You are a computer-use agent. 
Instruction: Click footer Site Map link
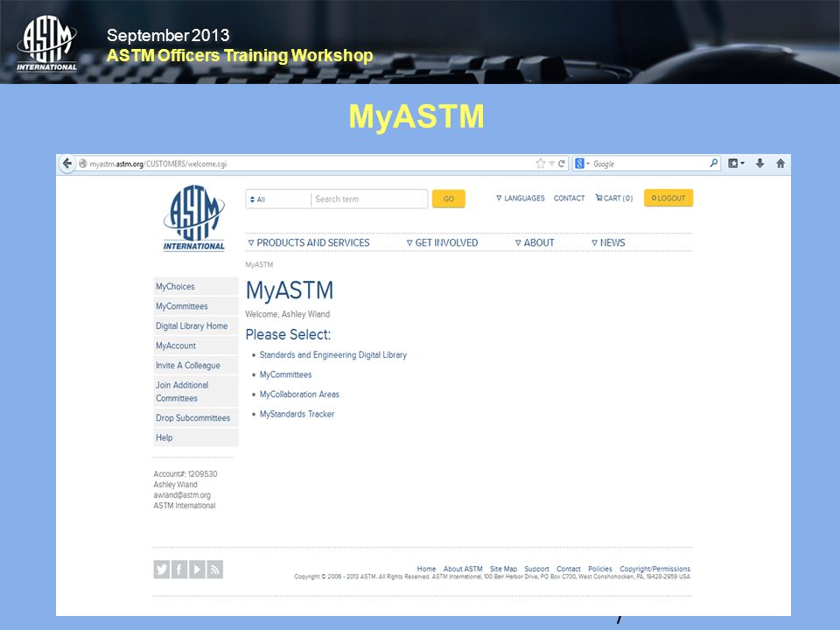504,569
